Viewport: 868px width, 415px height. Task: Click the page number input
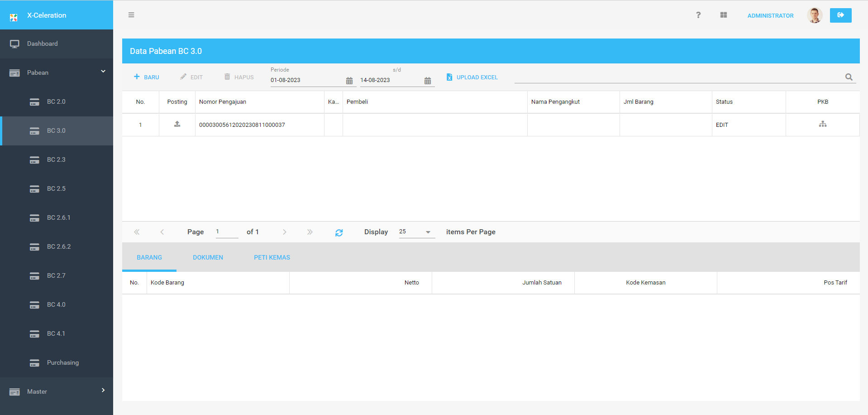pyautogui.click(x=227, y=232)
